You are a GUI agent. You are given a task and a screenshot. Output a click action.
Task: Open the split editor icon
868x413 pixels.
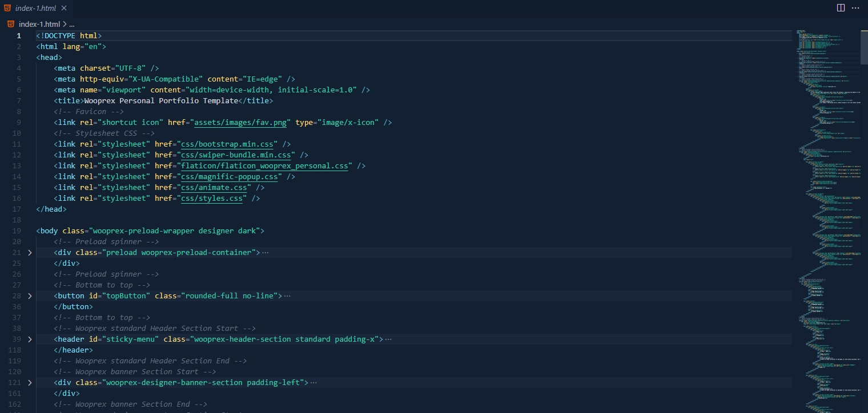(x=840, y=7)
